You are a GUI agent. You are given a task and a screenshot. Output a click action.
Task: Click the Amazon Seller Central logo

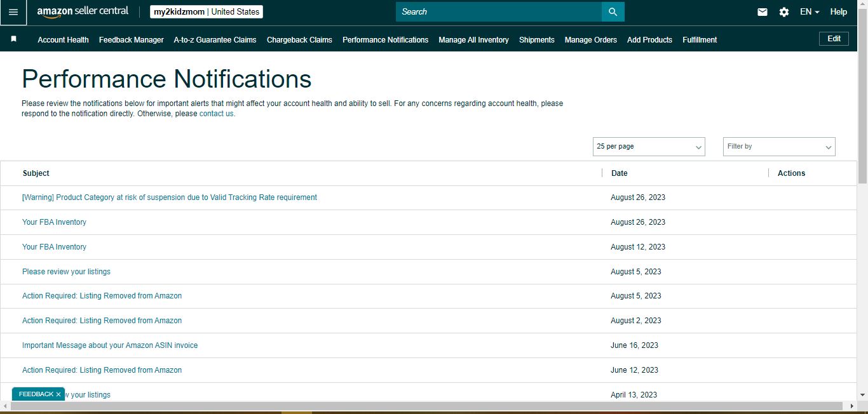(x=83, y=11)
